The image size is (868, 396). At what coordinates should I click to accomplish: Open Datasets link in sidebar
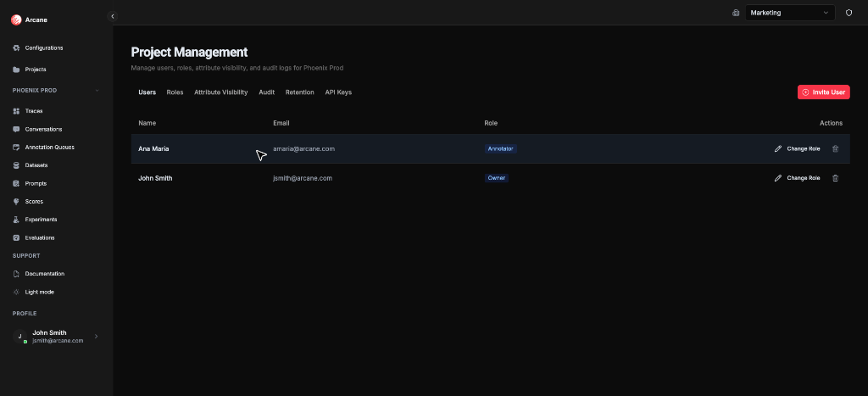click(36, 165)
